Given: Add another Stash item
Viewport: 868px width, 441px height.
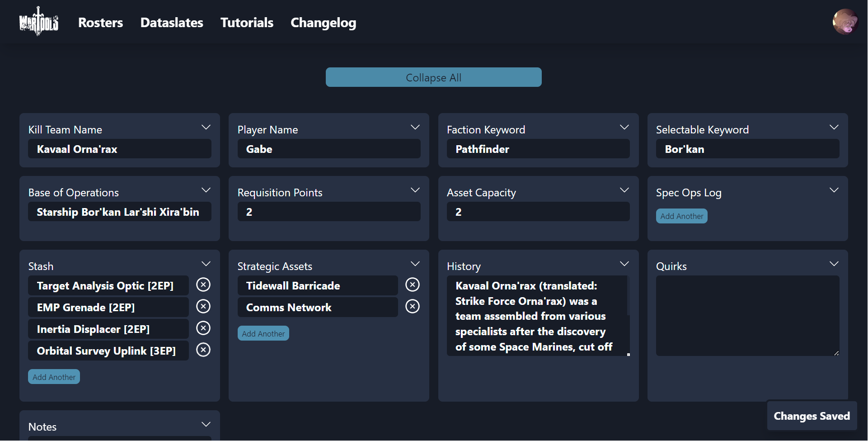Looking at the screenshot, I should pyautogui.click(x=54, y=377).
